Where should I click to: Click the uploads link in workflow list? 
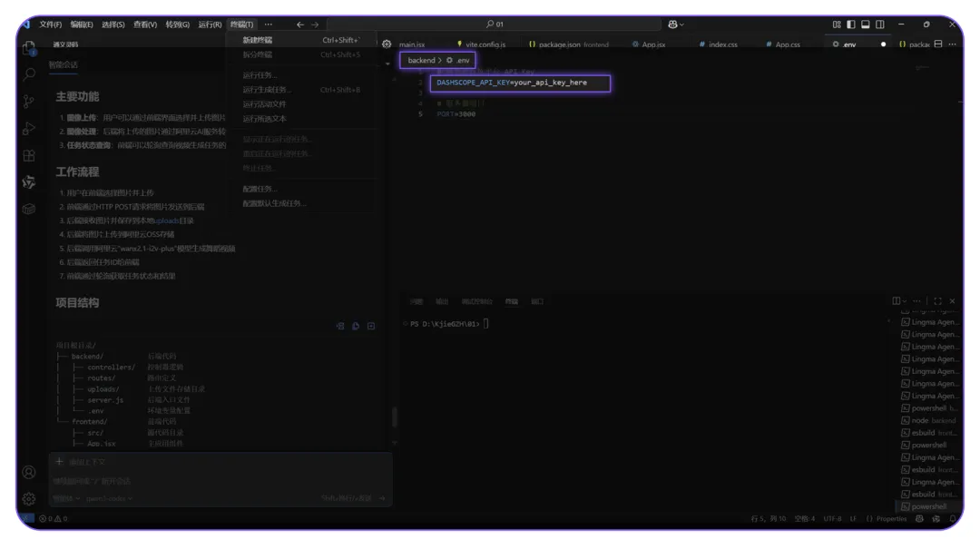tap(167, 221)
